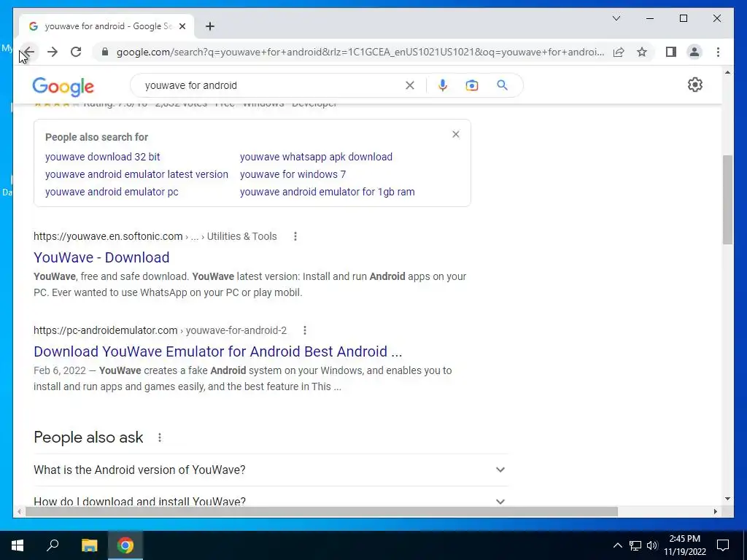Open the tab search dropdown chevron
This screenshot has width=747, height=560.
(616, 18)
